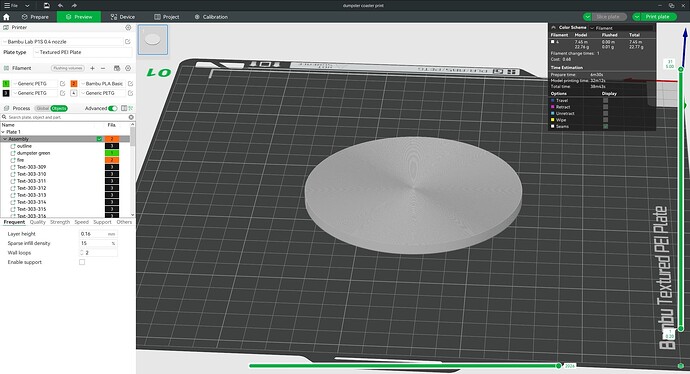The width and height of the screenshot is (690, 374).
Task: Switch to the Prepare tab
Action: tap(35, 17)
